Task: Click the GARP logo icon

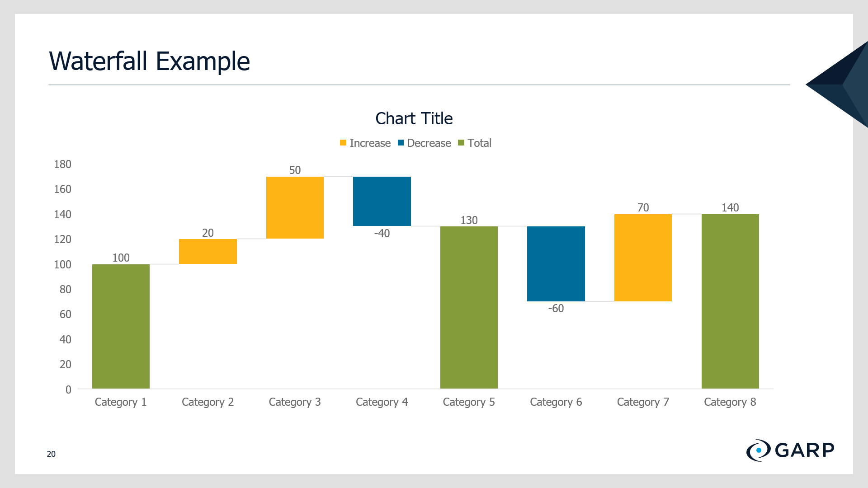Action: pyautogui.click(x=758, y=450)
